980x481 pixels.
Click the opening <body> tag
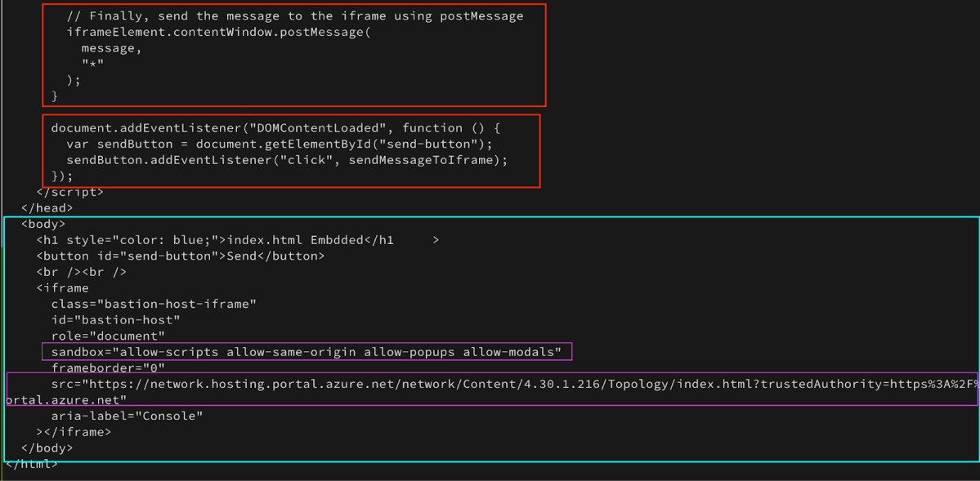click(x=43, y=225)
